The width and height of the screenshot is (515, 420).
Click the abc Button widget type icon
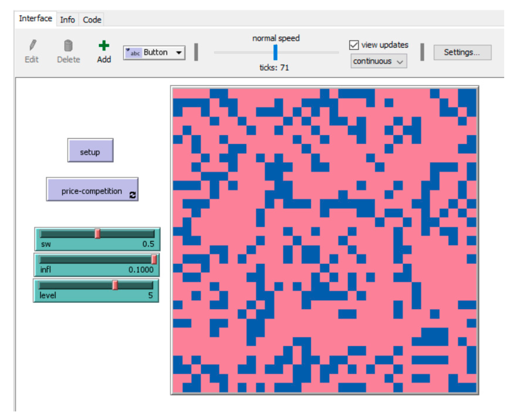point(133,53)
